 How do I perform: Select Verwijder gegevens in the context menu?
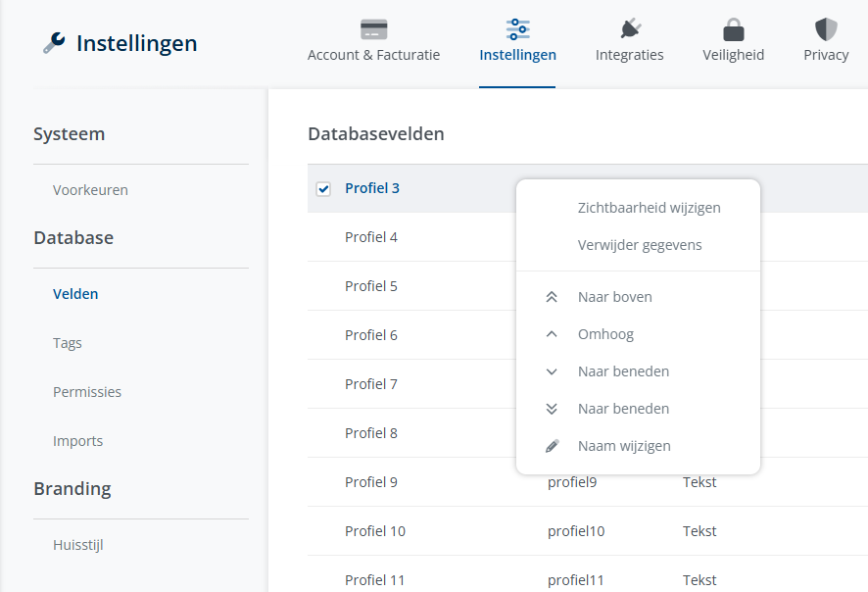[640, 245]
